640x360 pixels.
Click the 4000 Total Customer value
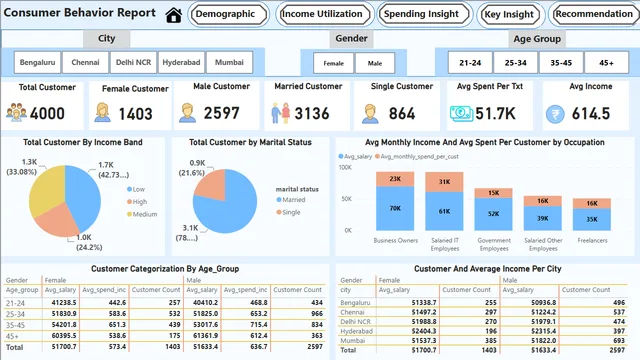(x=47, y=113)
